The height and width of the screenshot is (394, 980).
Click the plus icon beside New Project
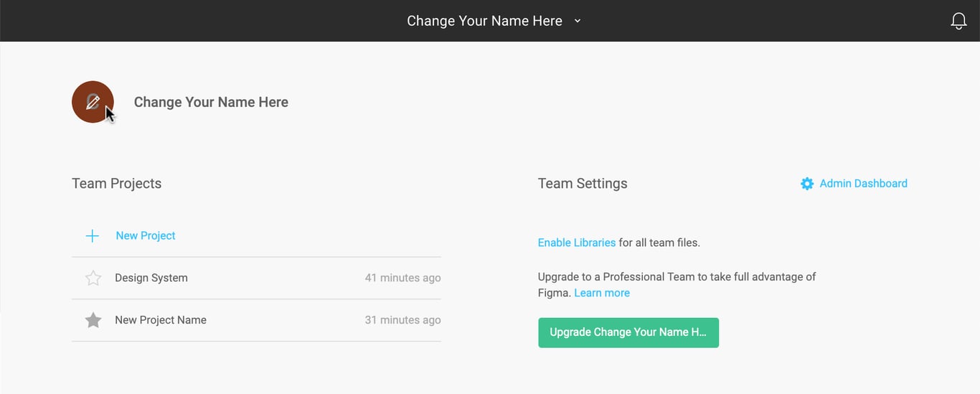point(93,235)
